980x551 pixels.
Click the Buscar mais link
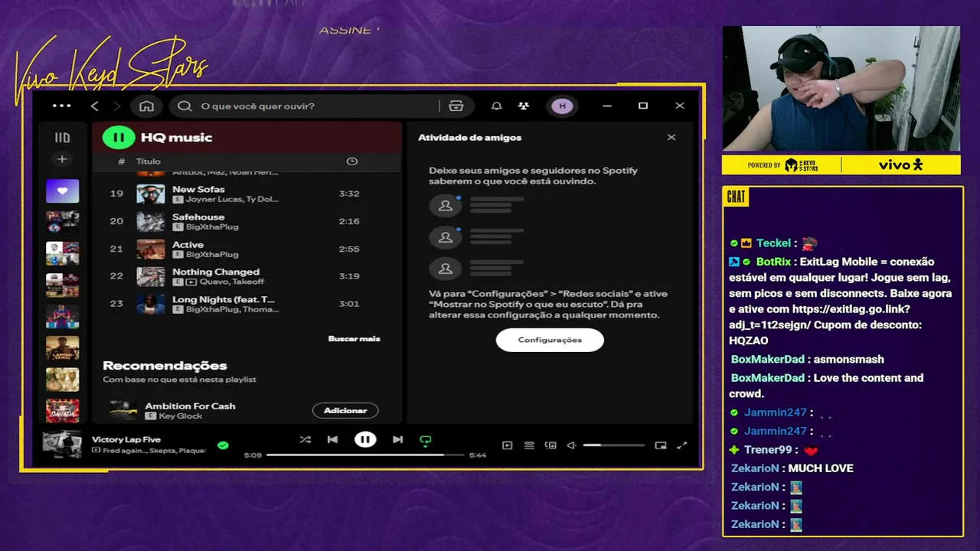[354, 338]
